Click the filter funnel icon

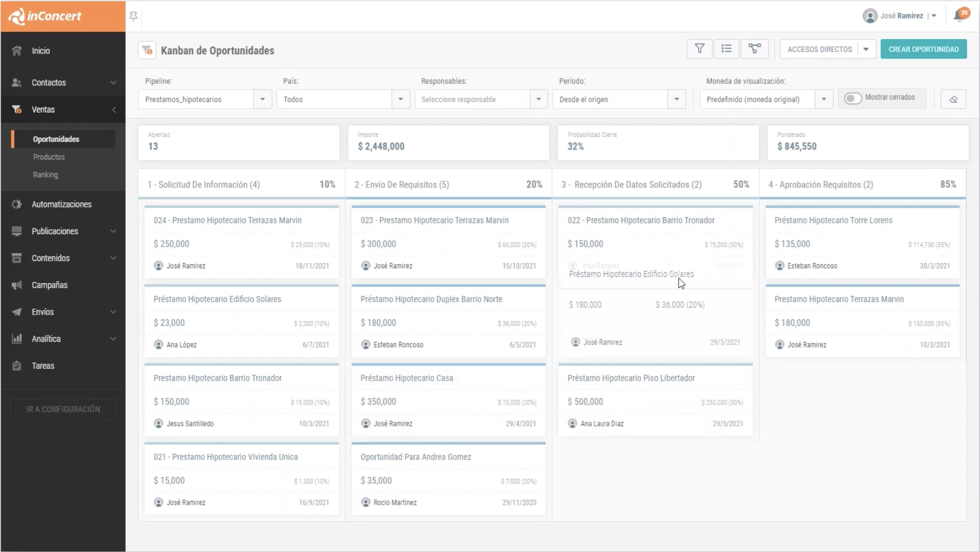[x=699, y=49]
